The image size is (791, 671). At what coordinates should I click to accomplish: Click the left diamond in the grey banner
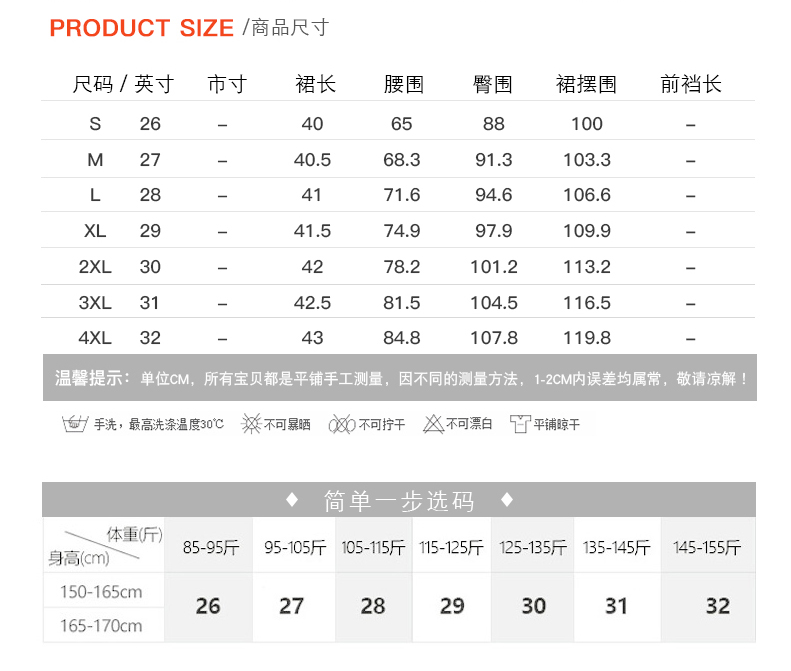[292, 500]
